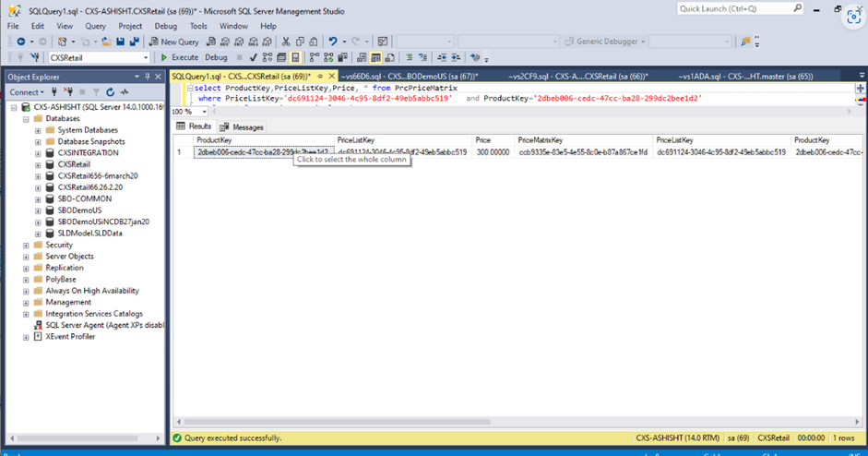Open the Tools menu
Viewport: 868px width, 456px height.
click(198, 26)
